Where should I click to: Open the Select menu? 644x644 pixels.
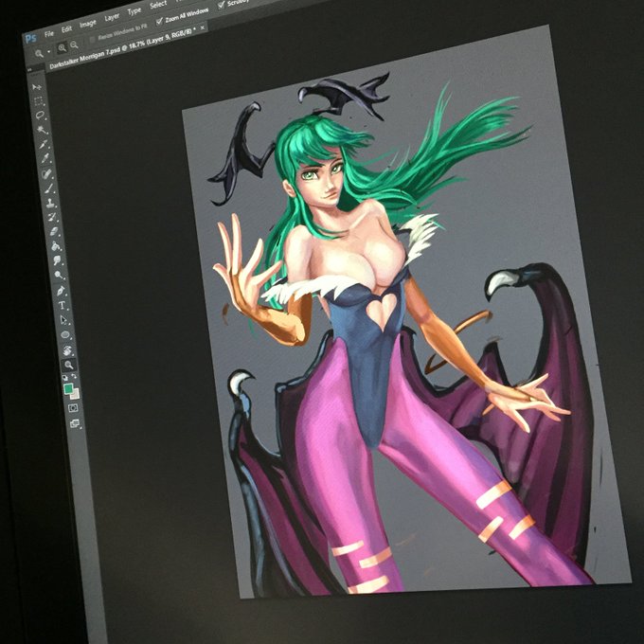coord(158,6)
